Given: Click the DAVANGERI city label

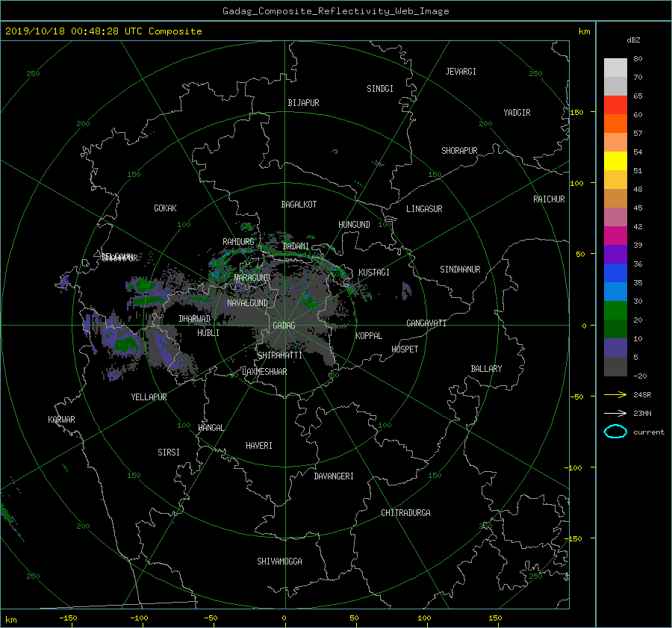Looking at the screenshot, I should pos(334,476).
